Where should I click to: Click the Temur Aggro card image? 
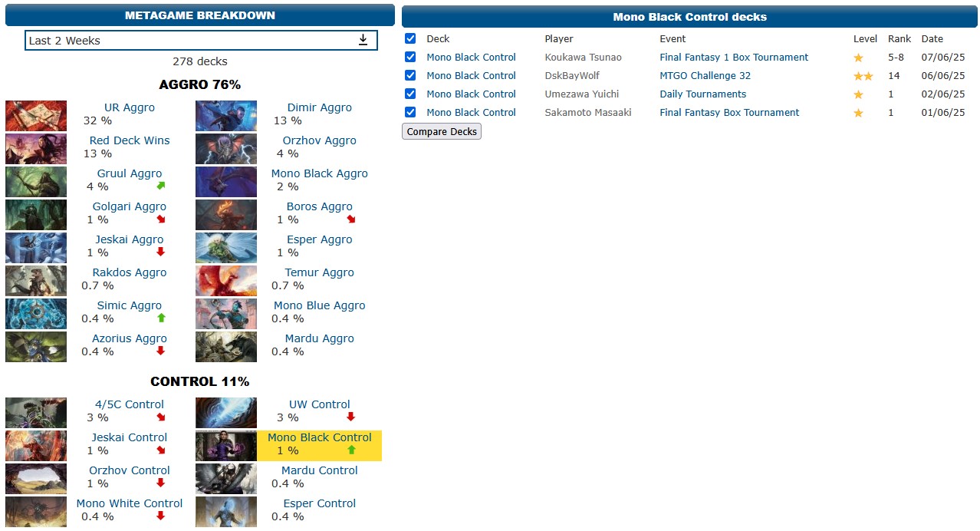coord(226,281)
